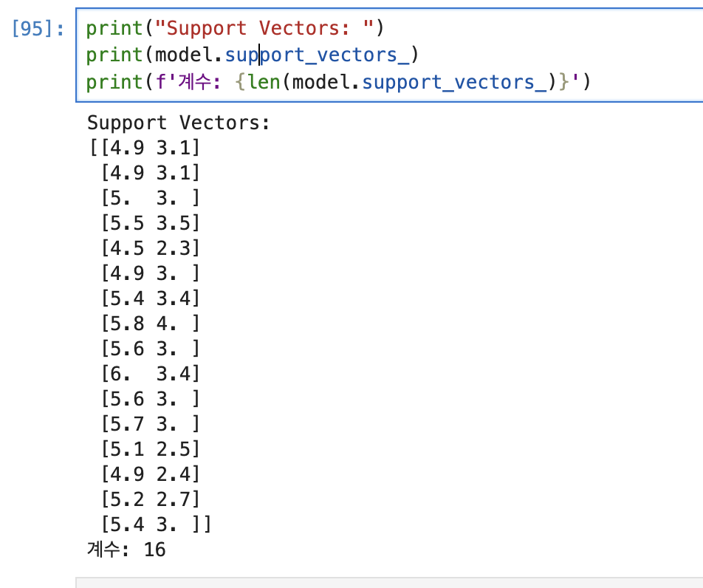The width and height of the screenshot is (703, 588).
Task: Click the output row [5.8 4. ]
Action: click(x=150, y=324)
